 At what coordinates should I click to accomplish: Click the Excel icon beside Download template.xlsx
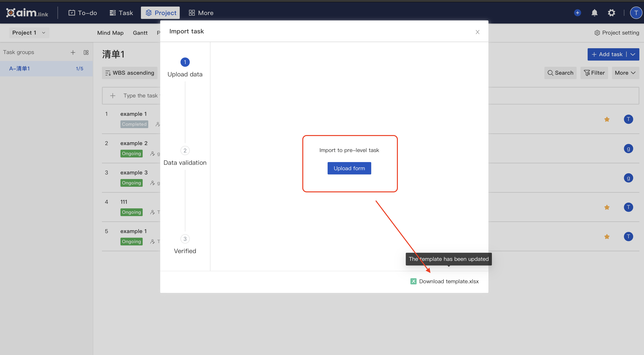click(x=414, y=281)
